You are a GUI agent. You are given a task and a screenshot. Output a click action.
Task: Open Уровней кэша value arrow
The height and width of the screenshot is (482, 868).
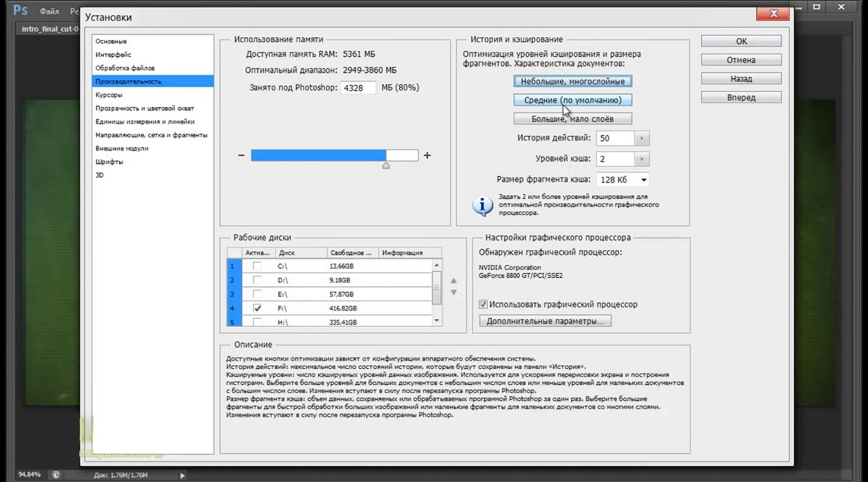[x=642, y=159]
